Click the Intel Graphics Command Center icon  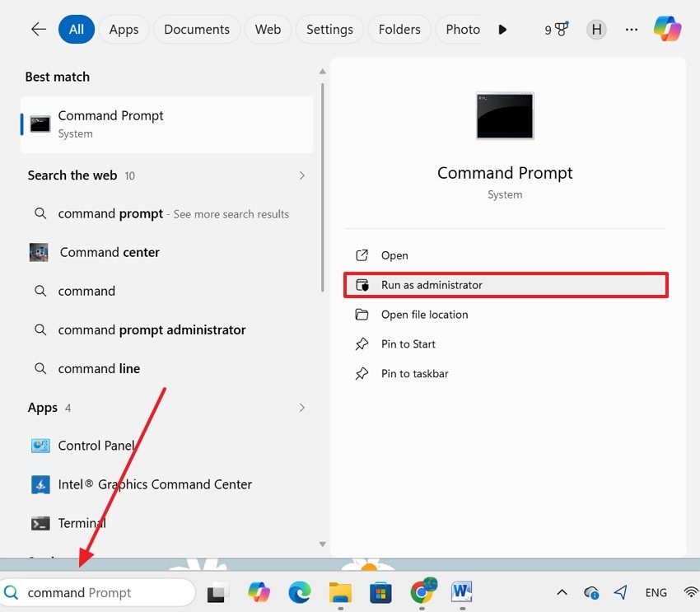tap(40, 484)
